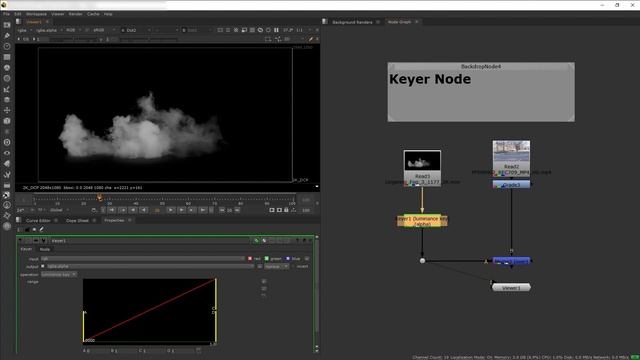
Task: Open the Channel nodes toolbar menu
Action: pyautogui.click(x=7, y=57)
